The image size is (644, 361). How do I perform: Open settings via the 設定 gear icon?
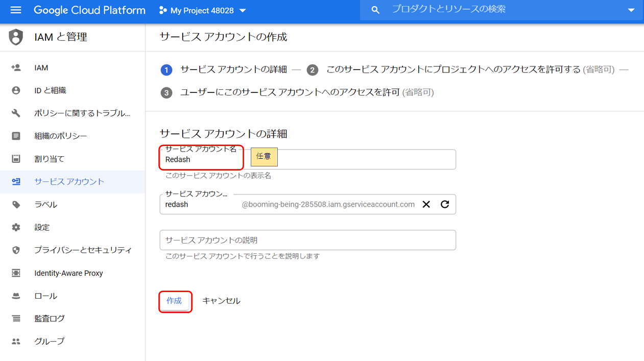coord(16,227)
